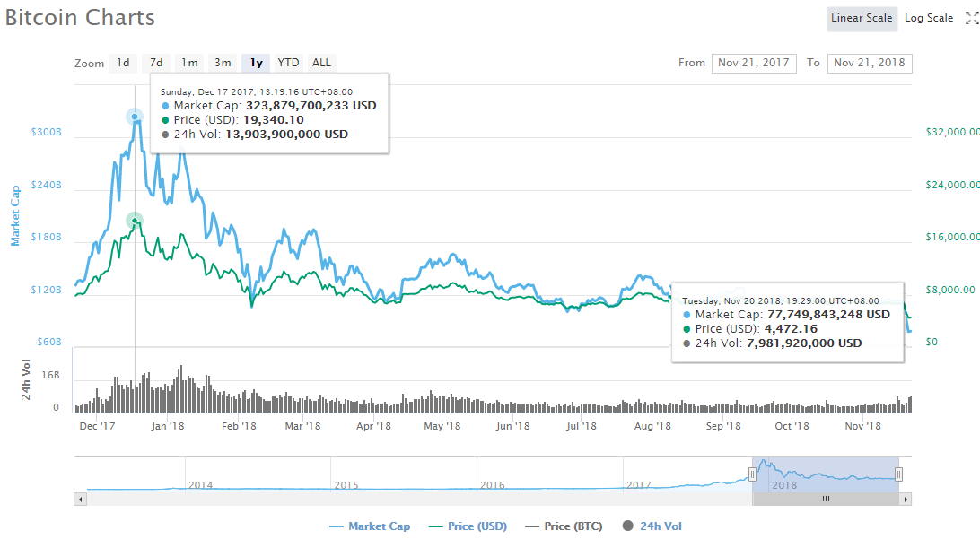The image size is (980, 539).
Task: Click navigator right range handle
Action: 898,474
